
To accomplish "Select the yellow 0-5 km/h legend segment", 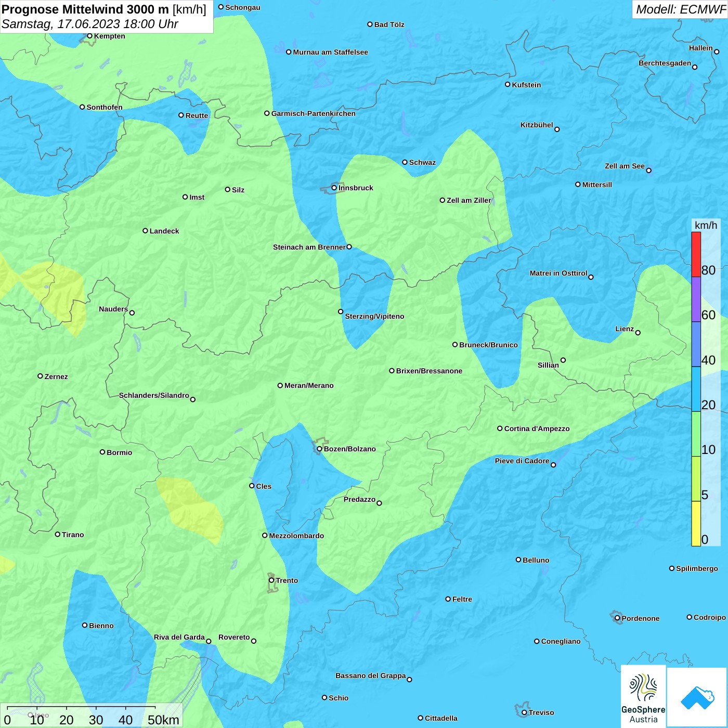I will pyautogui.click(x=696, y=524).
